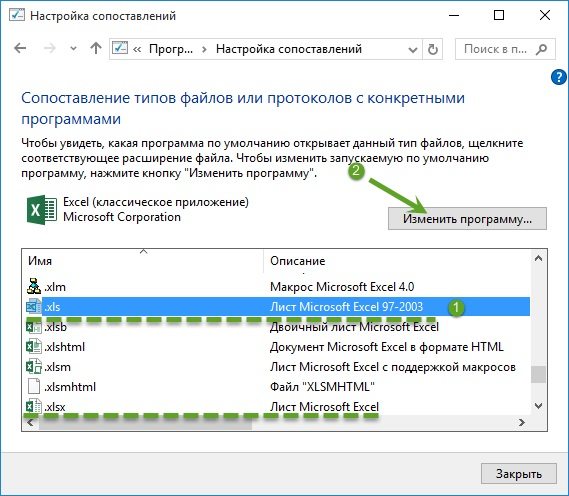This screenshot has width=569, height=496.
Task: Click 'Файл "XLSMHTML"' description
Action: (x=322, y=387)
